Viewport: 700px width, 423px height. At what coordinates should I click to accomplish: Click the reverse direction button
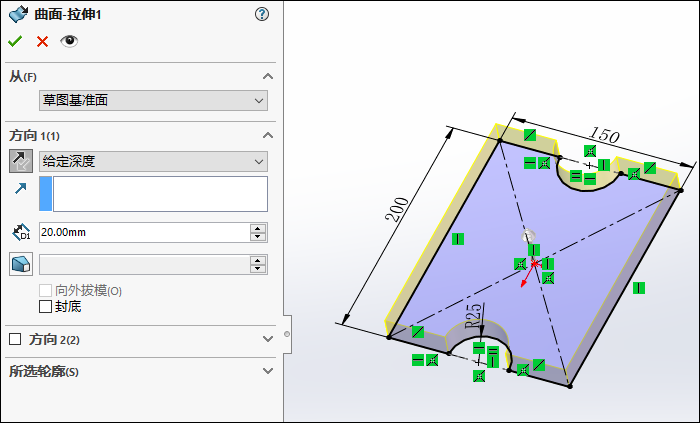click(21, 161)
